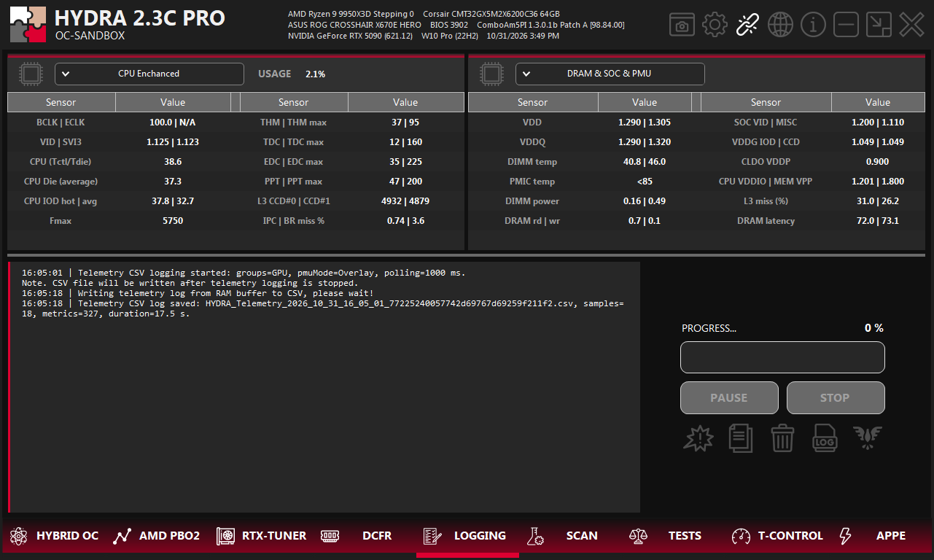
Task: Click the chip icon beside CPU Enchanced
Action: 30,74
